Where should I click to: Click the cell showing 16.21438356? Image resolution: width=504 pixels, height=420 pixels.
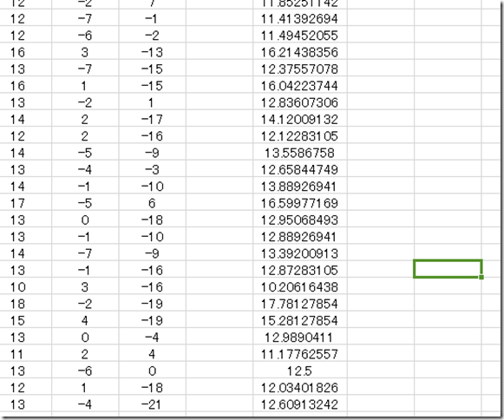tap(300, 52)
